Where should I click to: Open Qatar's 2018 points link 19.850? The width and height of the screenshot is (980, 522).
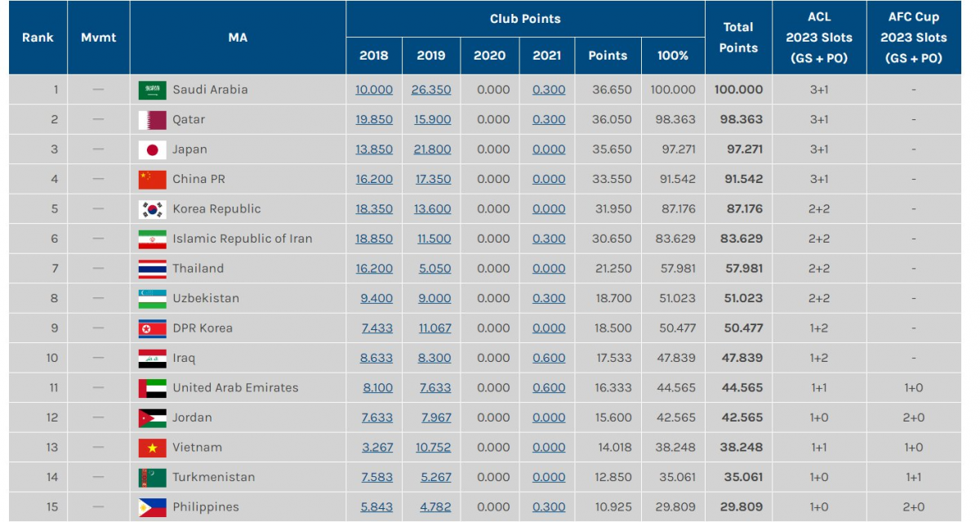374,119
